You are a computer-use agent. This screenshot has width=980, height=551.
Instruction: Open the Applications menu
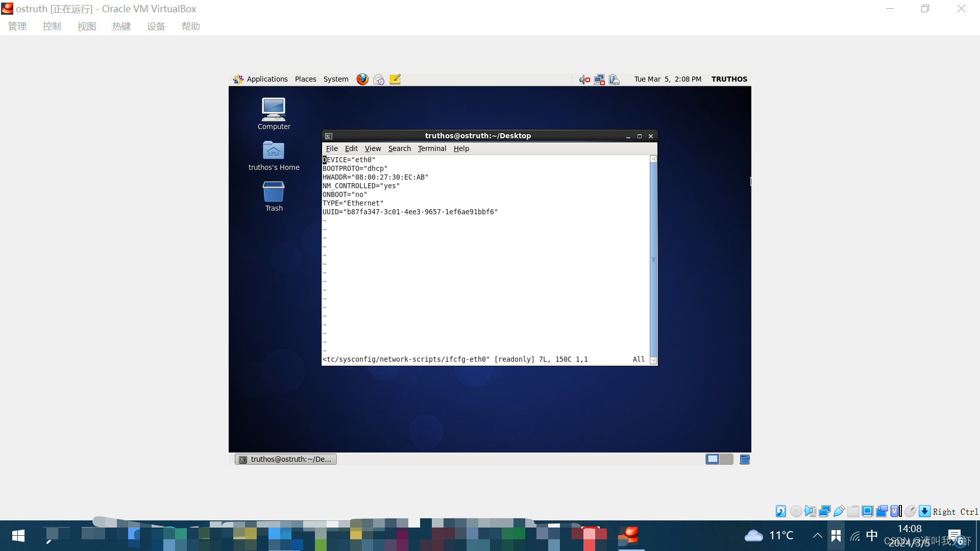(261, 79)
